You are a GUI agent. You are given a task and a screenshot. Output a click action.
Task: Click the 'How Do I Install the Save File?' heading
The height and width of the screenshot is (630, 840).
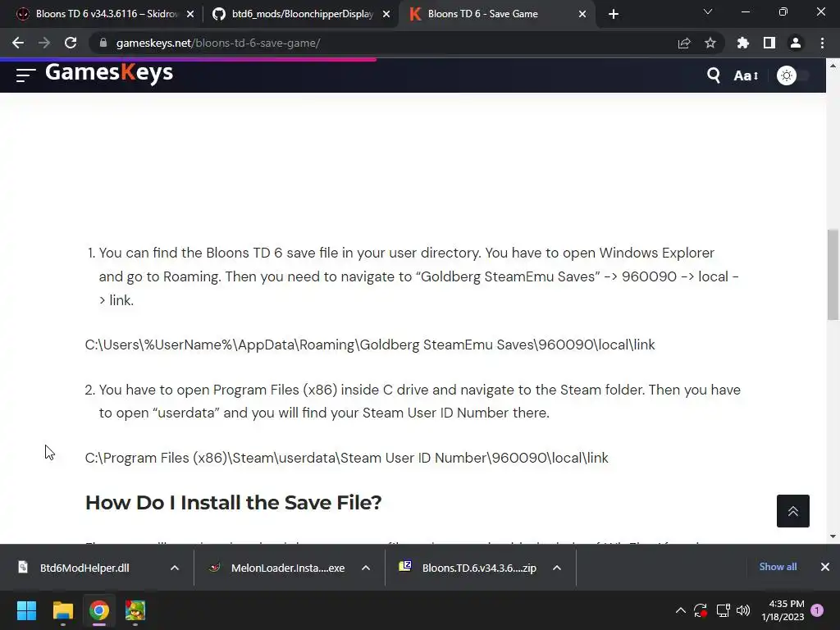234,503
